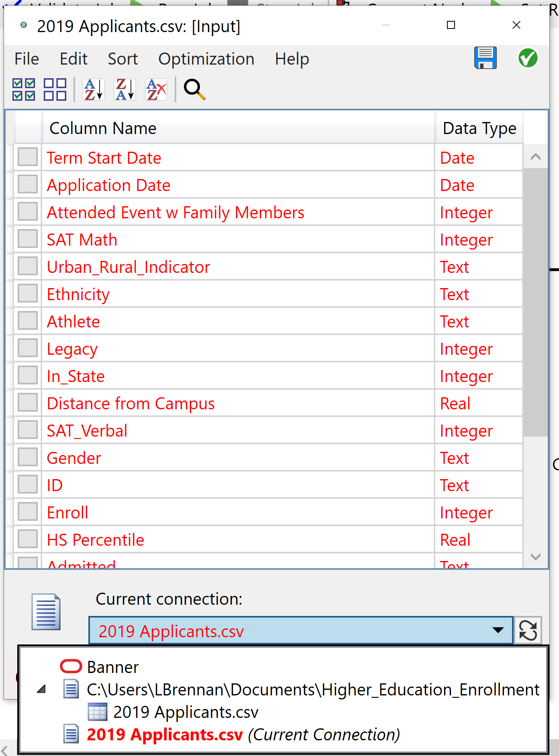Click the green checkmark Apply icon
Image resolution: width=559 pixels, height=756 pixels.
pyautogui.click(x=528, y=59)
